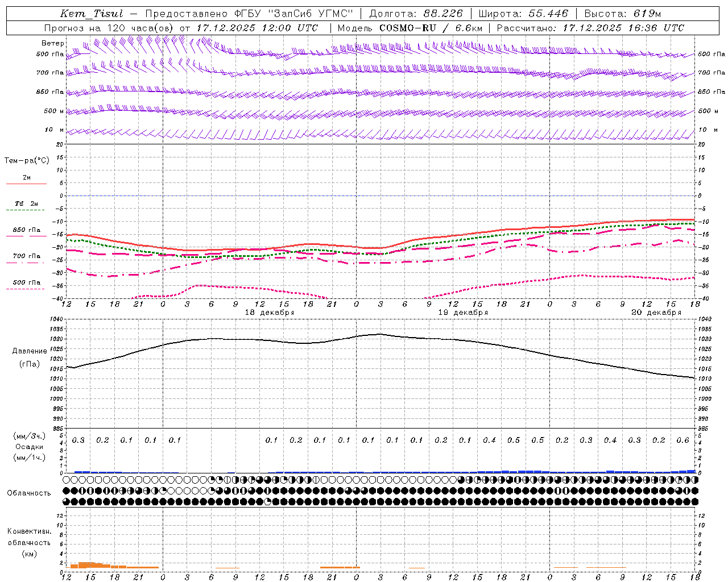This screenshot has width=728, height=582.
Task: Click the Рассчитано: 17.12.2025 16:36 UTC timestamp
Action: (x=590, y=28)
